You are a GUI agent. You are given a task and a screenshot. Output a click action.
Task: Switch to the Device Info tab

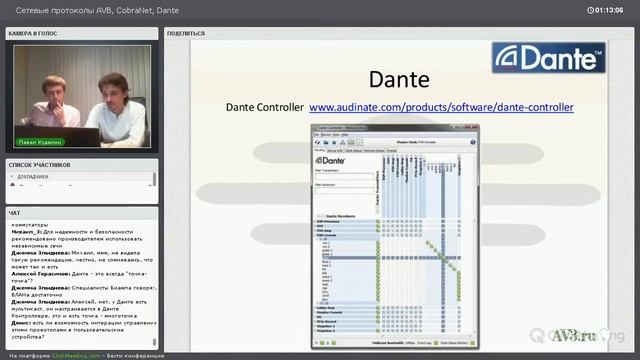(335, 151)
